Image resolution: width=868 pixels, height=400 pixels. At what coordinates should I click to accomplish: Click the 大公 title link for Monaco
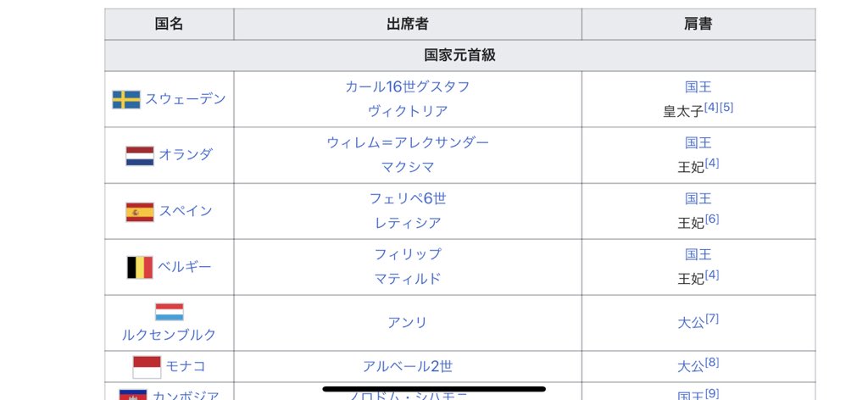pyautogui.click(x=691, y=367)
